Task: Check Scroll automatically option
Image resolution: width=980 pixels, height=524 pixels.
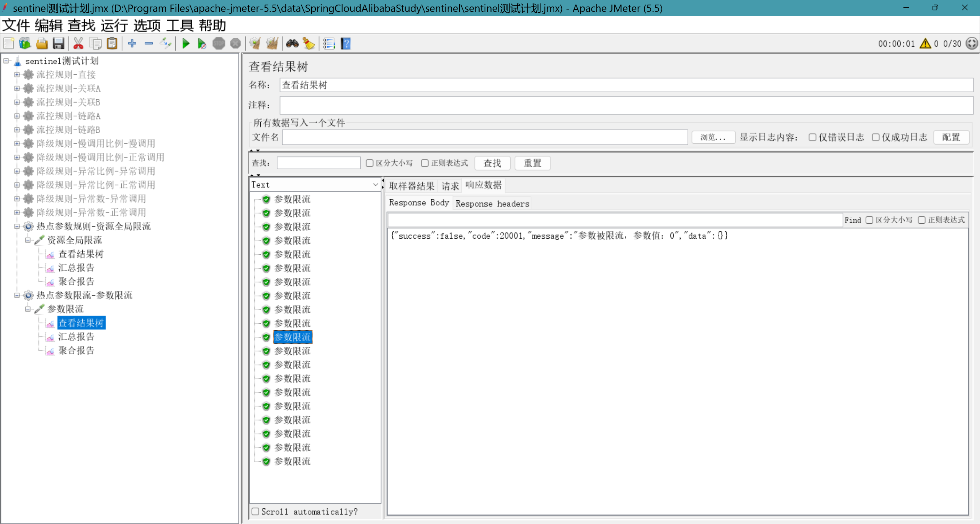Action: click(x=256, y=511)
